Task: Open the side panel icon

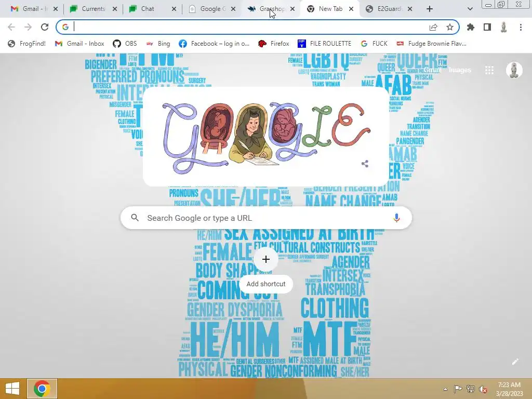Action: click(x=487, y=27)
